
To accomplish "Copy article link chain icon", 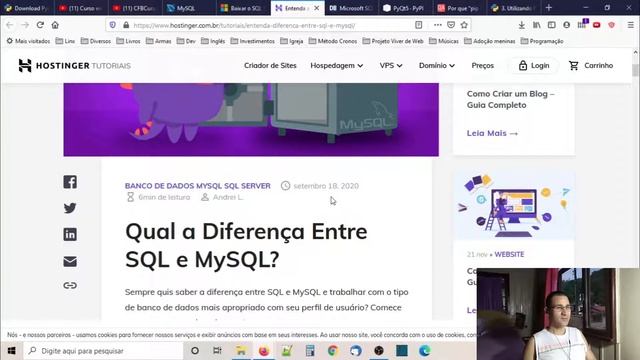I will pos(70,285).
